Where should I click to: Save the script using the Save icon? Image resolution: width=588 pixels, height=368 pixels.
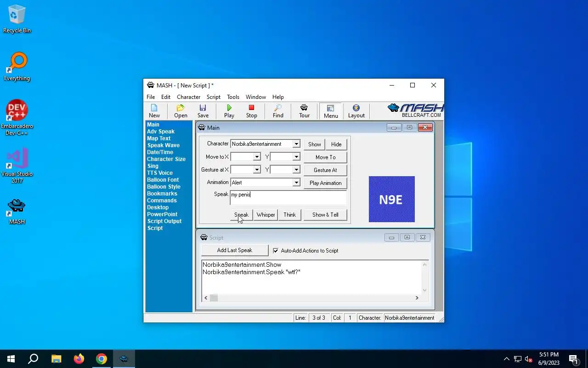click(203, 111)
